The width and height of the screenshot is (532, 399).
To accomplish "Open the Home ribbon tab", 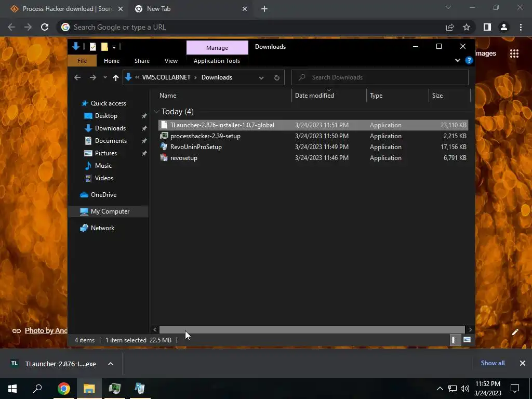I will click(x=112, y=61).
